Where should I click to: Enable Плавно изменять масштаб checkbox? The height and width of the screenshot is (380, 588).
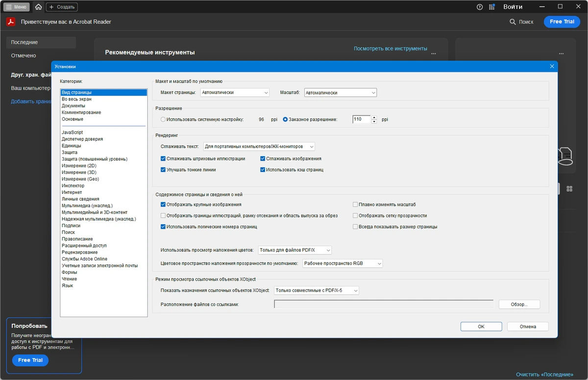[x=356, y=204]
